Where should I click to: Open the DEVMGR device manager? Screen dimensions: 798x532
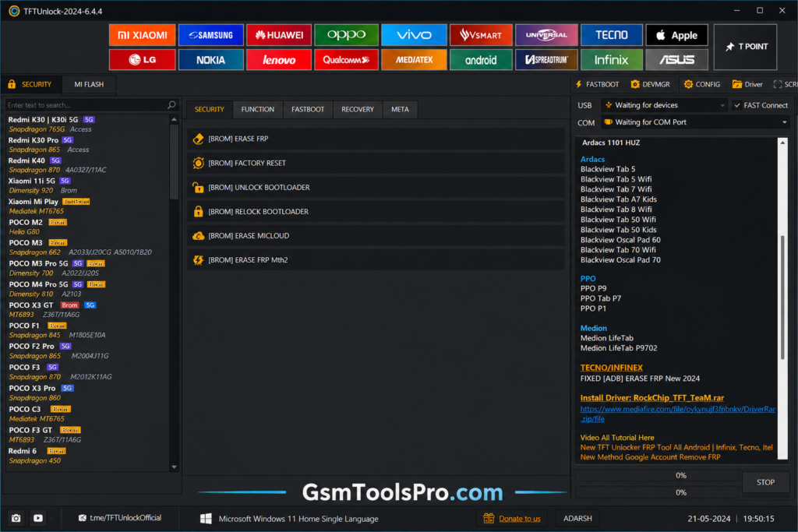tap(651, 84)
